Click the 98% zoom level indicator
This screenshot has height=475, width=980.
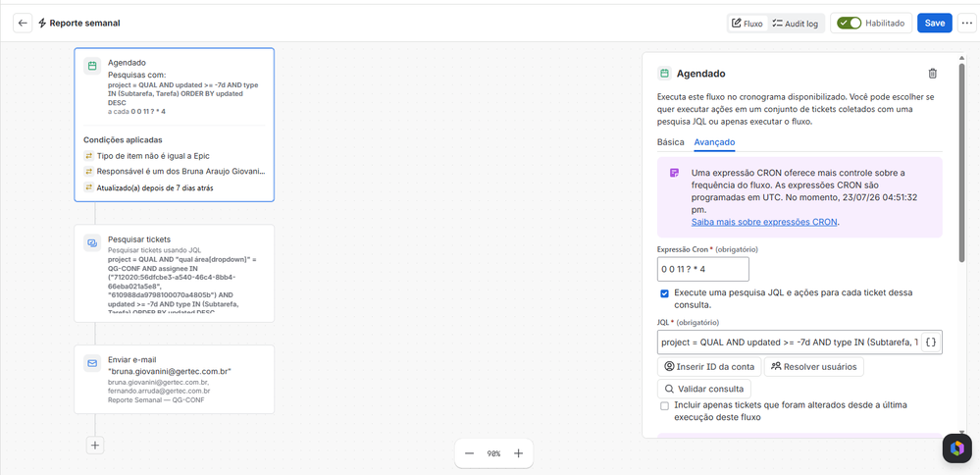pyautogui.click(x=493, y=453)
